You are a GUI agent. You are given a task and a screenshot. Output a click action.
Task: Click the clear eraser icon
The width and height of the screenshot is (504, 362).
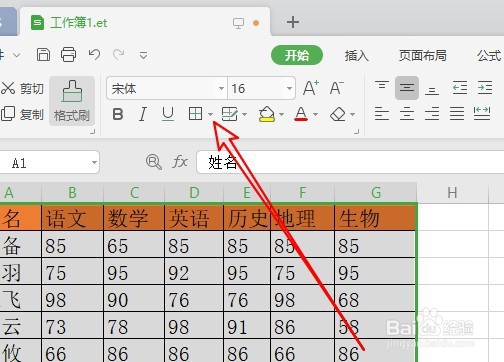tap(338, 114)
